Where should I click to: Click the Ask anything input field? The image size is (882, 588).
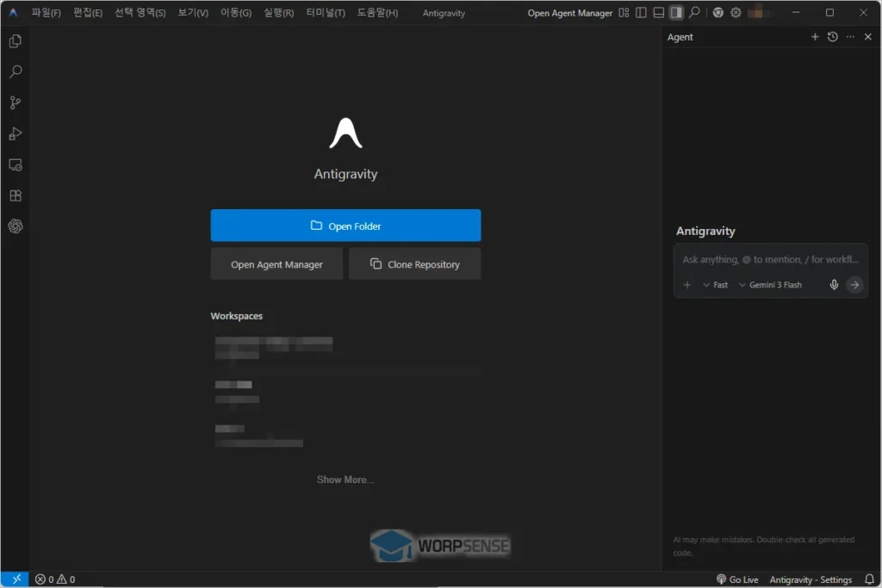coord(770,260)
